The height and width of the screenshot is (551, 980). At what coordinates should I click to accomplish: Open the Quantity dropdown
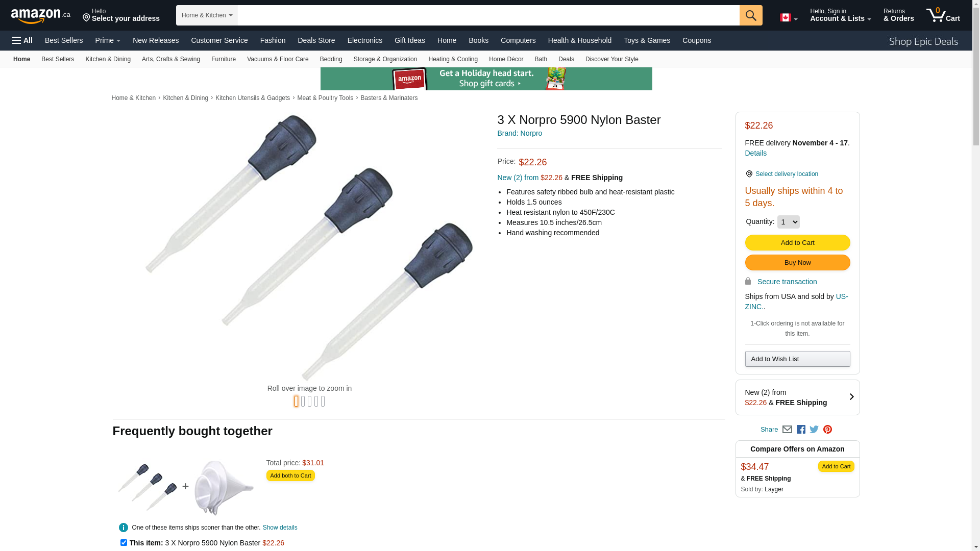coord(788,222)
